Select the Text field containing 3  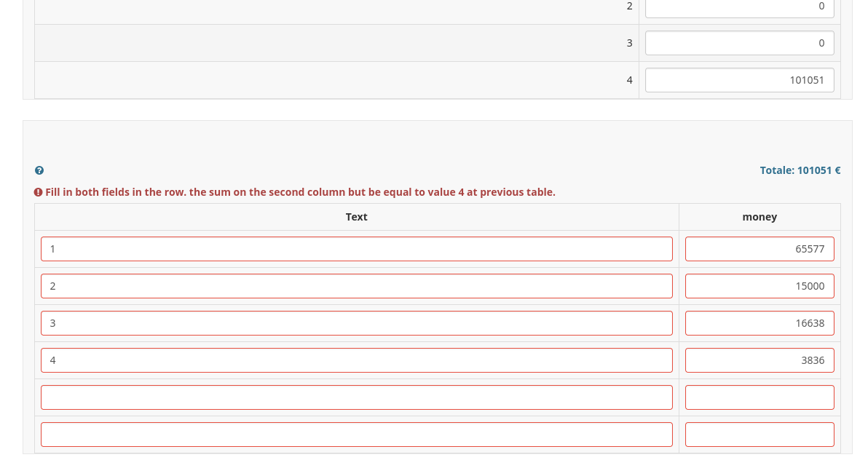[356, 323]
